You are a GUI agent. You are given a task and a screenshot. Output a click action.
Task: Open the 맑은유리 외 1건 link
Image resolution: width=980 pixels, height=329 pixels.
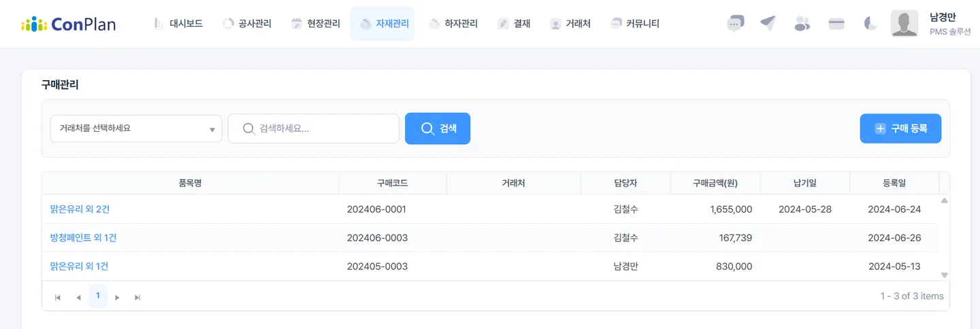click(79, 266)
